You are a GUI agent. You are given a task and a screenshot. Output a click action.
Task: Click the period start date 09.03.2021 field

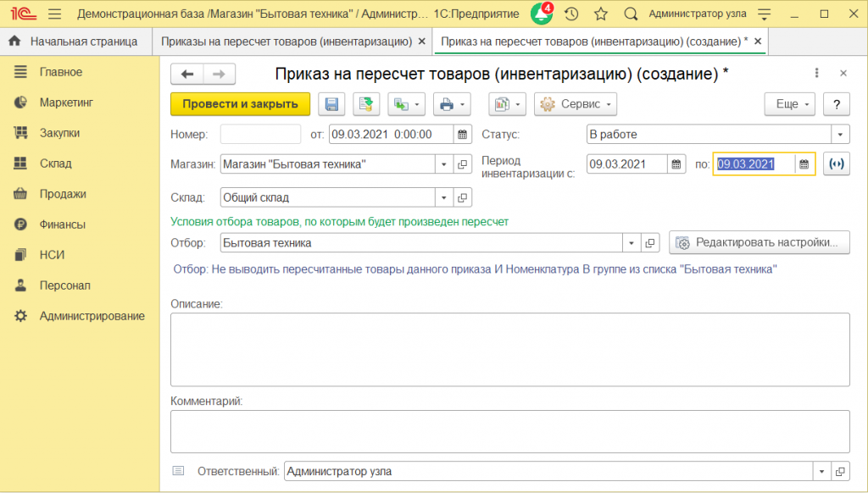(x=626, y=164)
